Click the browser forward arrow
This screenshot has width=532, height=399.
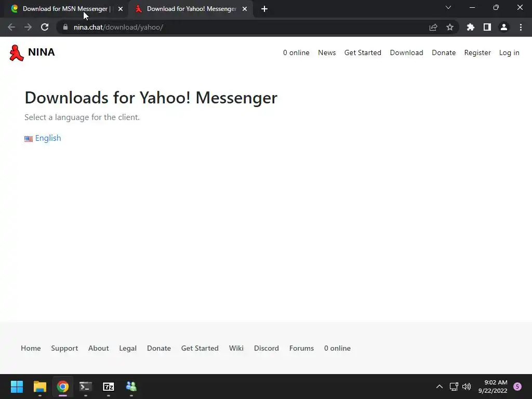pyautogui.click(x=28, y=27)
